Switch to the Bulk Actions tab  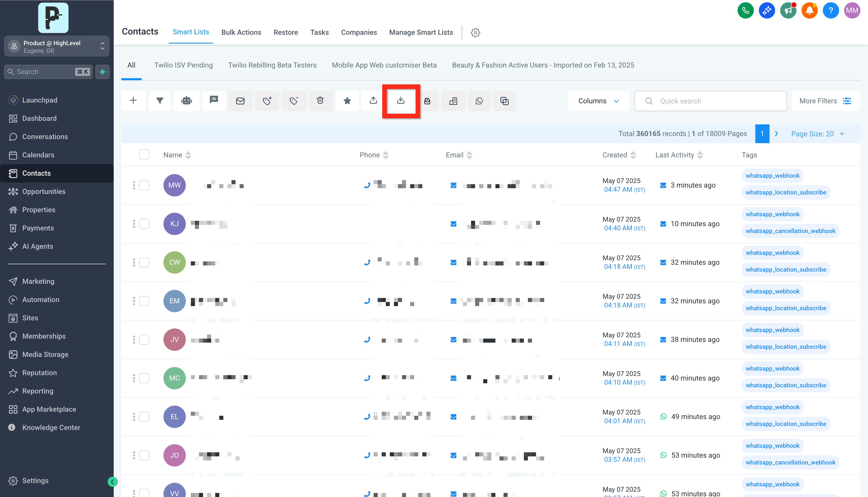click(x=241, y=32)
